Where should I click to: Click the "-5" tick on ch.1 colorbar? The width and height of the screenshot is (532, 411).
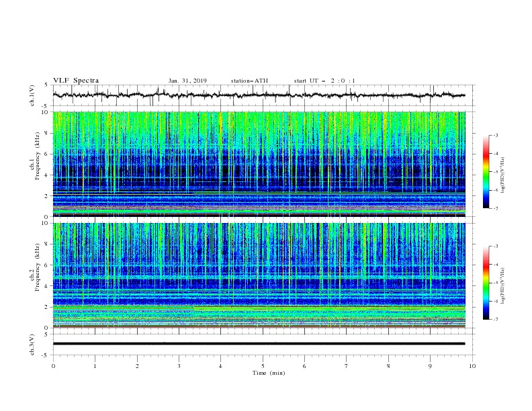[495, 172]
